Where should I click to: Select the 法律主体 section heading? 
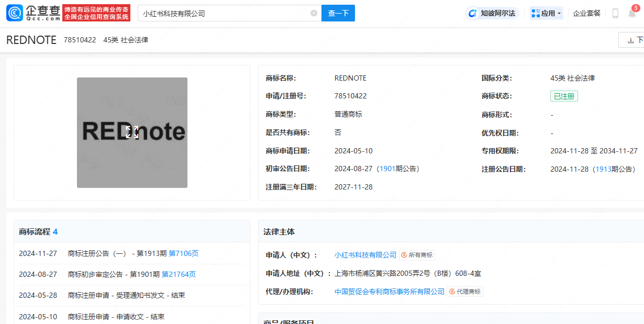tap(279, 231)
